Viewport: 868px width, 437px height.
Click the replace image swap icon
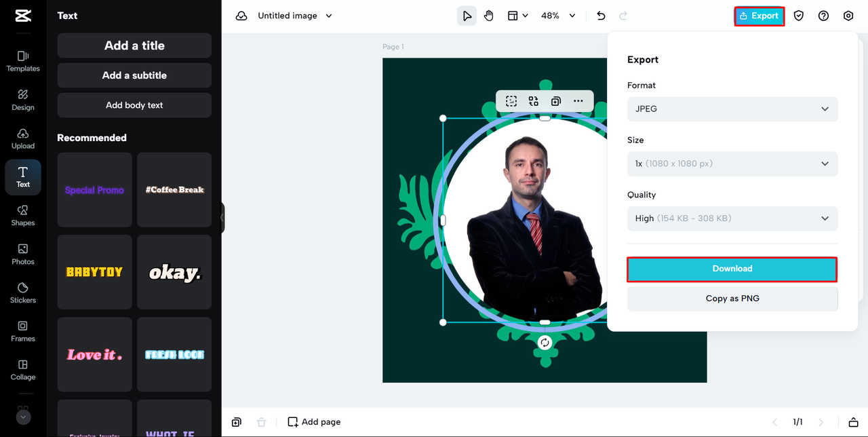(x=534, y=101)
